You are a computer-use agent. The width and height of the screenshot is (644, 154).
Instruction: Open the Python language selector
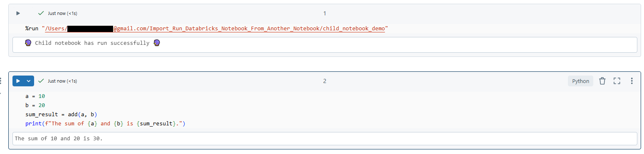(x=580, y=81)
